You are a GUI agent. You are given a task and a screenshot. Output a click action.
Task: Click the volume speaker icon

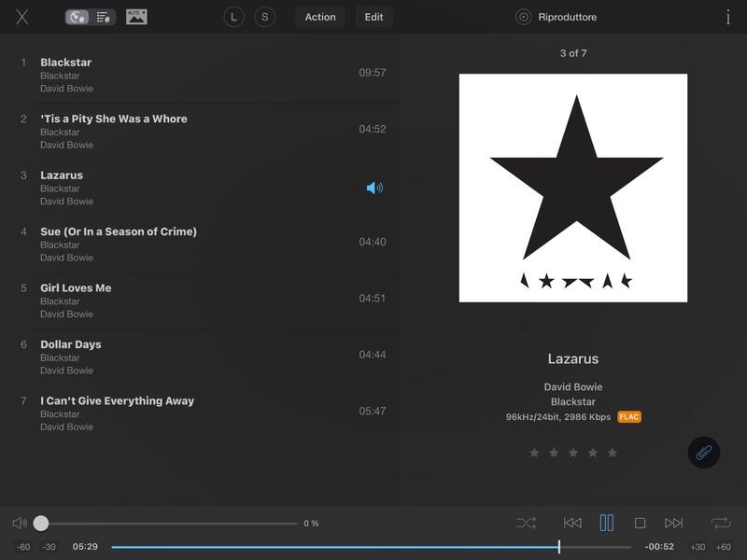coord(20,524)
